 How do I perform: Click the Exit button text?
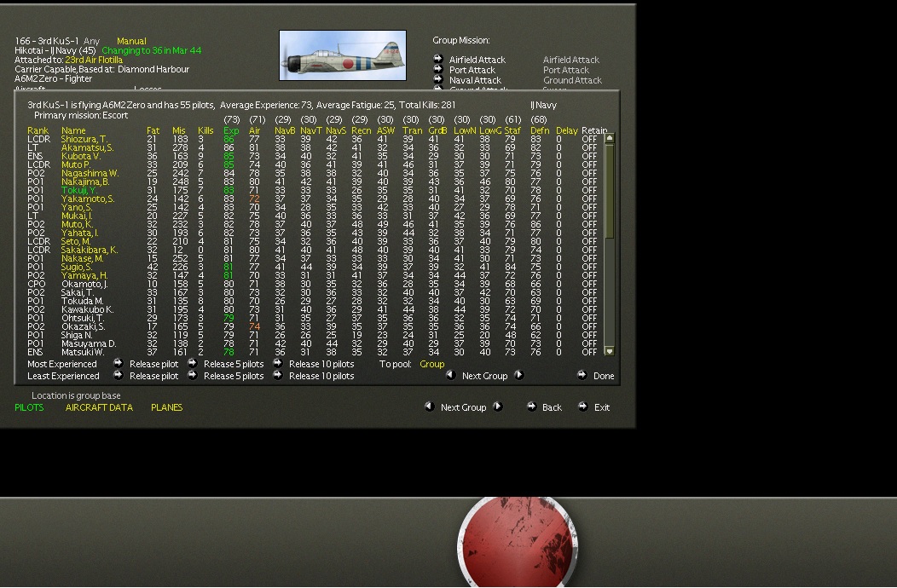coord(602,407)
